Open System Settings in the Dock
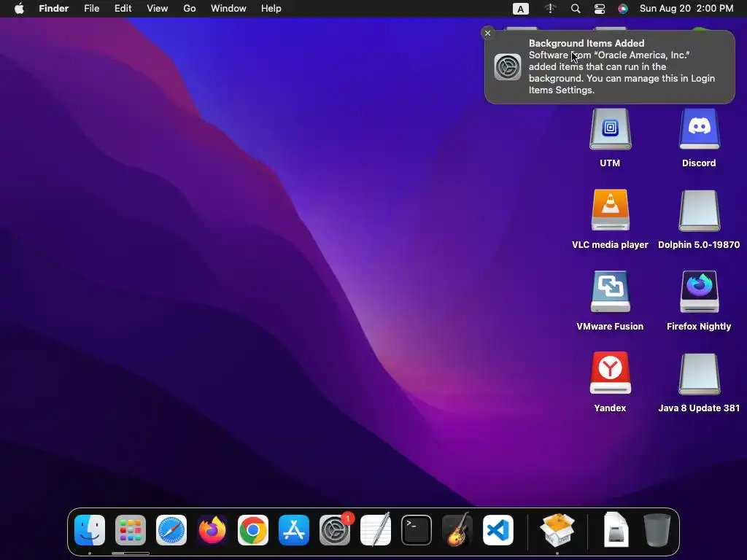 [334, 530]
